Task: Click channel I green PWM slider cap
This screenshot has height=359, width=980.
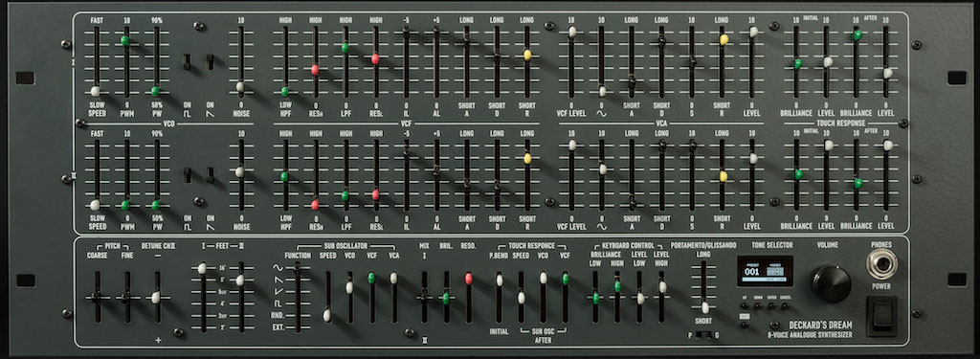Action: point(125,41)
